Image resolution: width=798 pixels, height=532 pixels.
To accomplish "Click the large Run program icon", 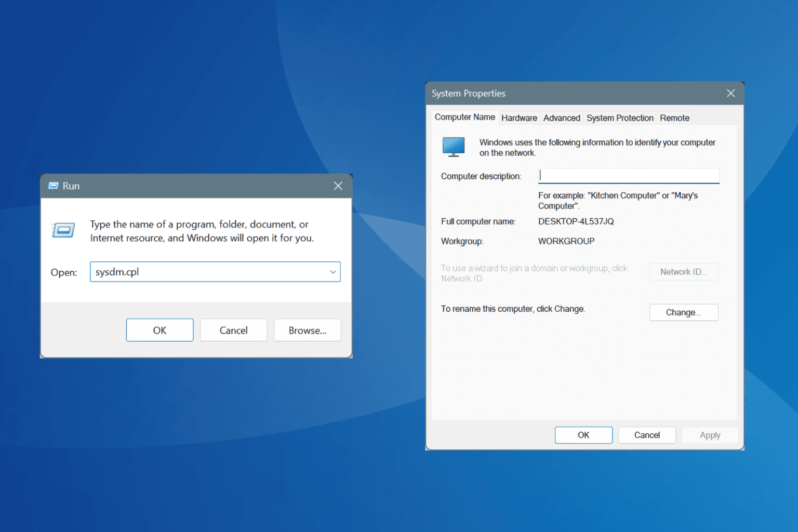I will pyautogui.click(x=63, y=230).
